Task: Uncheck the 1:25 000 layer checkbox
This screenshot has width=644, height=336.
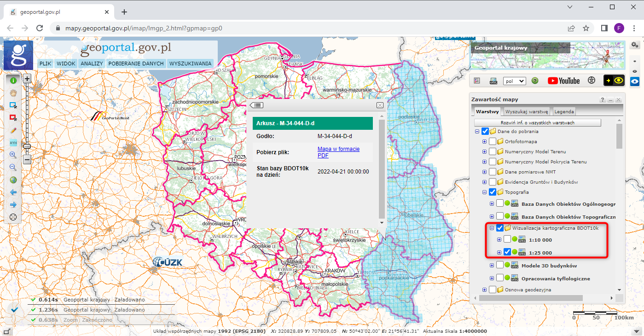Action: pyautogui.click(x=507, y=252)
